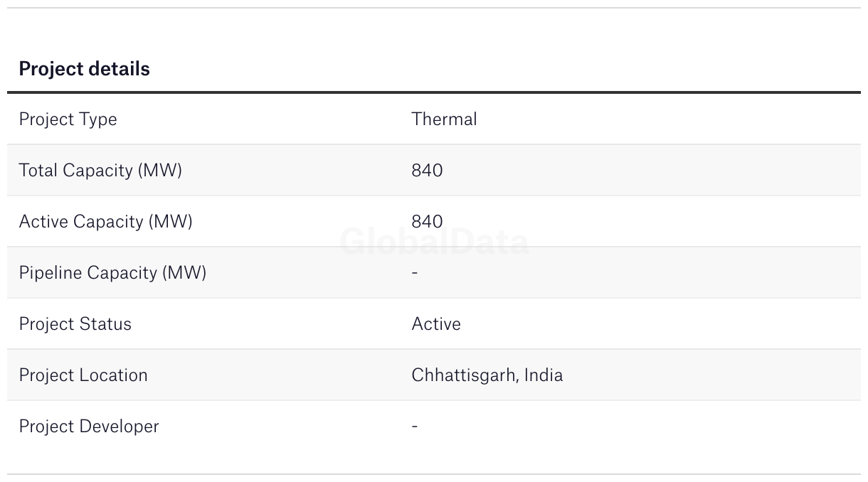
Task: Click the (MW) unit after Active Capacity
Action: pyautogui.click(x=171, y=222)
